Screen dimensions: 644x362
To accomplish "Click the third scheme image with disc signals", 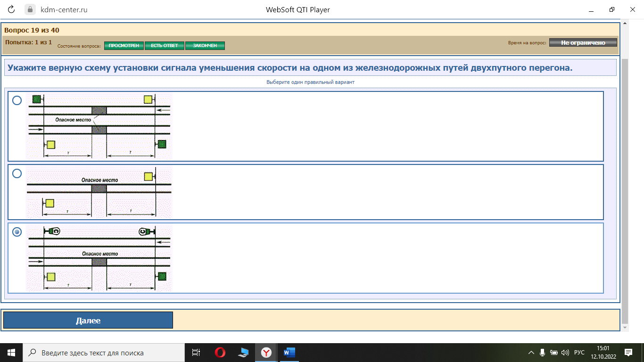I will (x=99, y=258).
